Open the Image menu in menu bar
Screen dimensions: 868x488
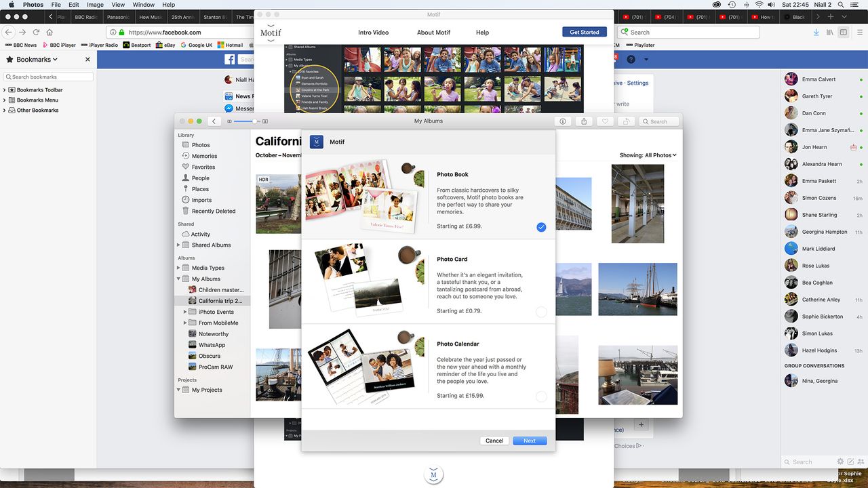point(95,5)
